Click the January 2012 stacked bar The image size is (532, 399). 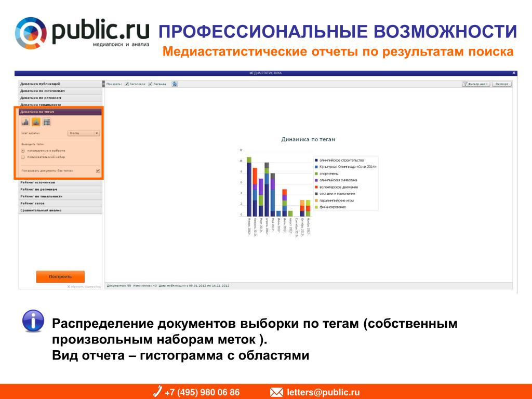click(x=249, y=187)
